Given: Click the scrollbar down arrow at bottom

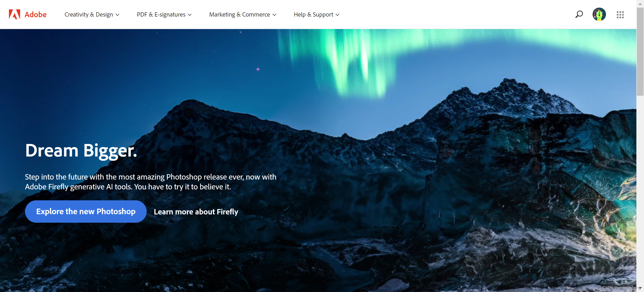Looking at the screenshot, I should tap(640, 288).
